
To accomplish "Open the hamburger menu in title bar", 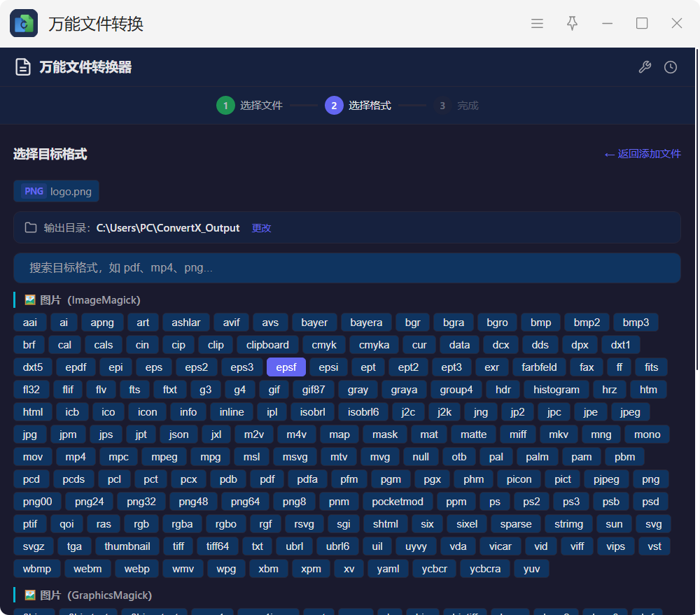I will pyautogui.click(x=537, y=23).
